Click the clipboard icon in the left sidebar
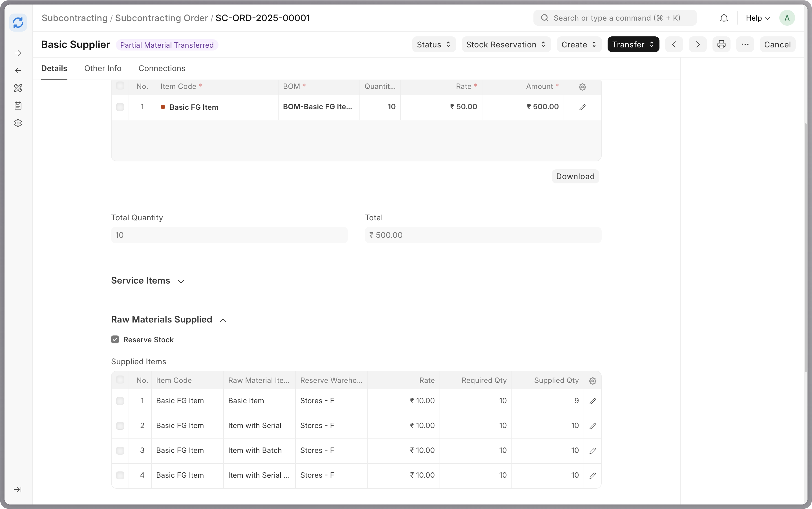Screen dimensions: 812x509 [x=18, y=106]
